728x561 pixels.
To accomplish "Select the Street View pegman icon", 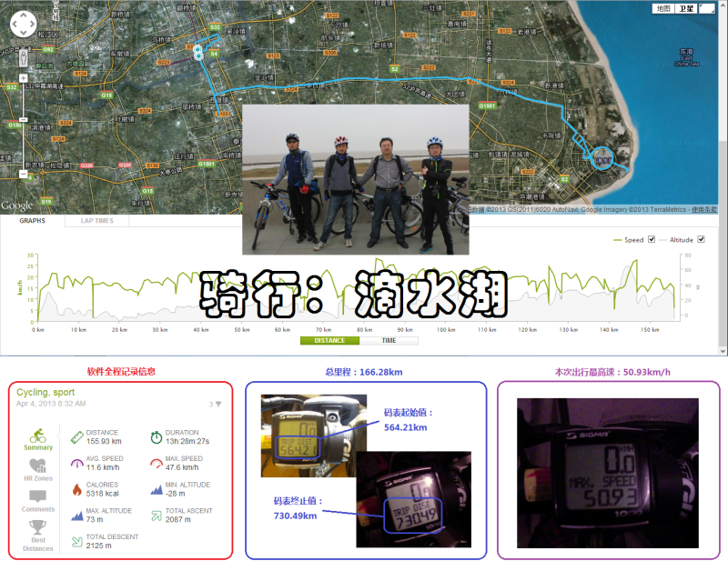I will pos(24,59).
